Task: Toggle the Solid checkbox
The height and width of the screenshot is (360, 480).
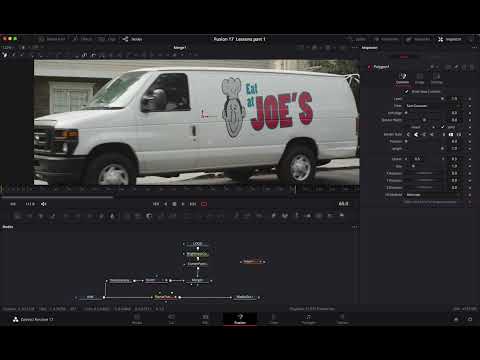Action: click(443, 127)
